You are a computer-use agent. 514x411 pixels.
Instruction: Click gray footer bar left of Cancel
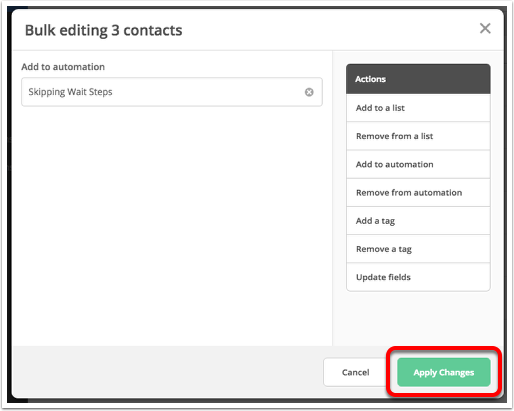167,372
